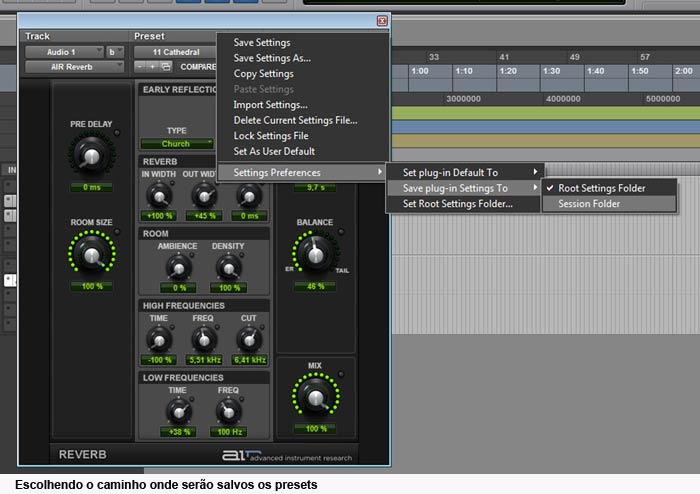Open the early reflections Church type dropdown
This screenshot has height=494, width=700.
click(x=177, y=144)
